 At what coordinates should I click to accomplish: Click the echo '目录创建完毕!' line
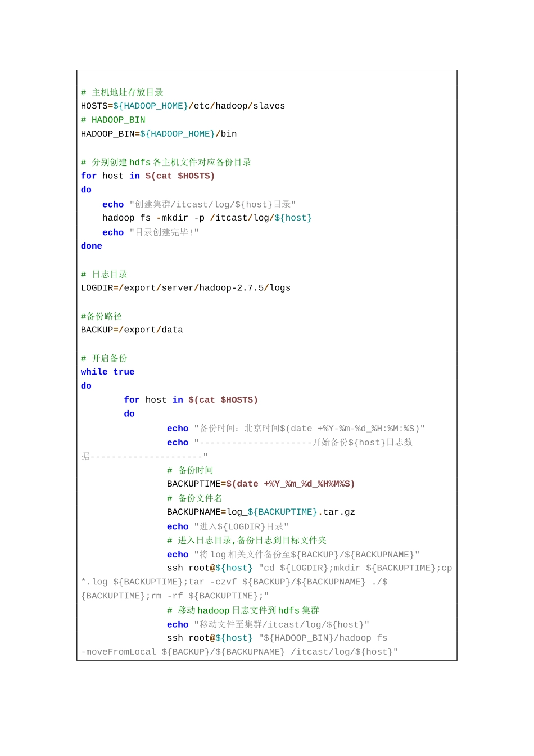click(150, 232)
